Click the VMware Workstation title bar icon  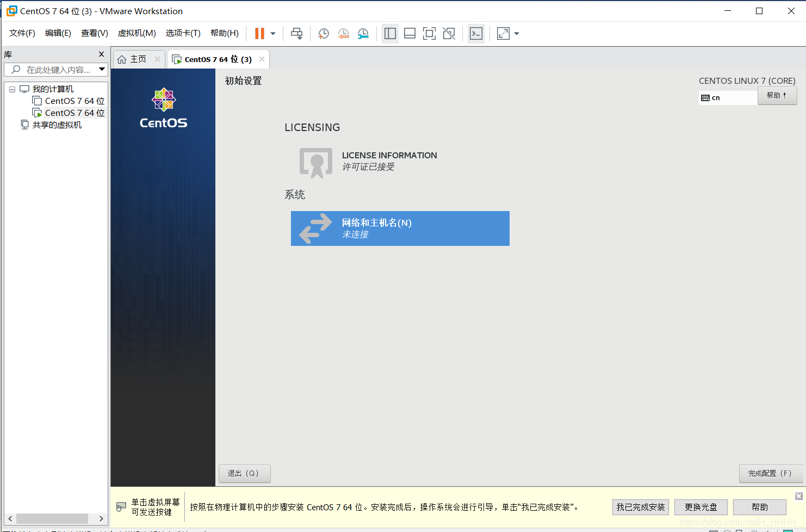click(11, 11)
